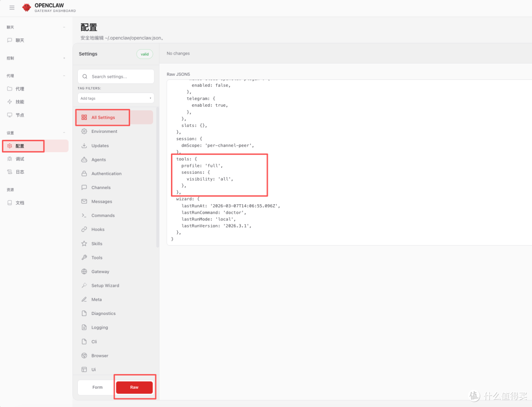532x407 pixels.
Task: Open the 聊天 chat page
Action: coord(35,40)
